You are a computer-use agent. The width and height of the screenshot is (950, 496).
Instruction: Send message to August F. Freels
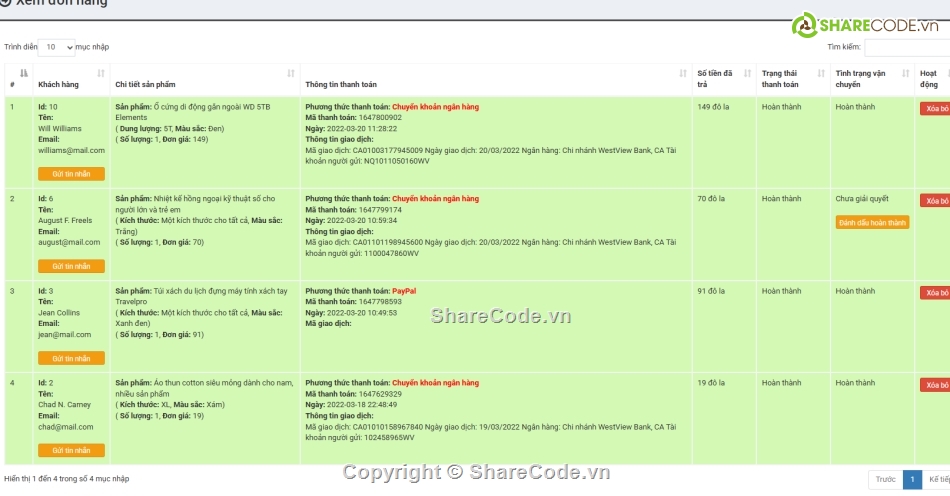tap(71, 266)
